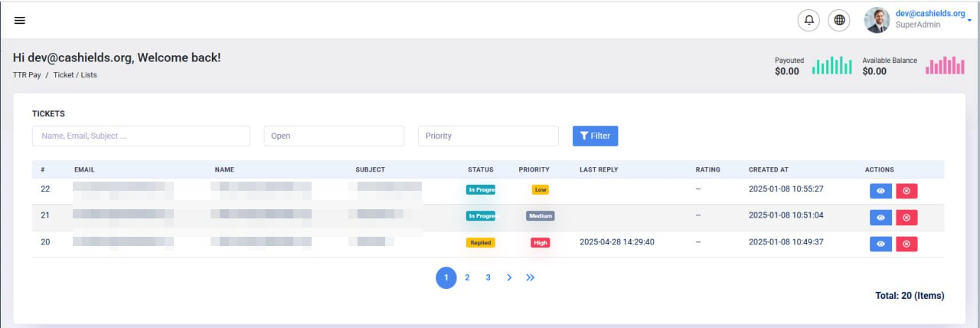This screenshot has height=328, width=980.
Task: Click In Progress status badge of ticket 22
Action: click(x=481, y=189)
